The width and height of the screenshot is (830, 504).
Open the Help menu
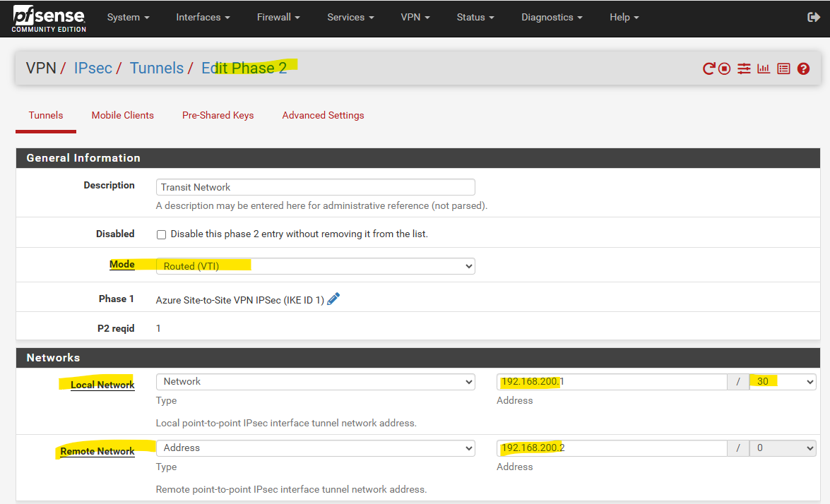[624, 18]
